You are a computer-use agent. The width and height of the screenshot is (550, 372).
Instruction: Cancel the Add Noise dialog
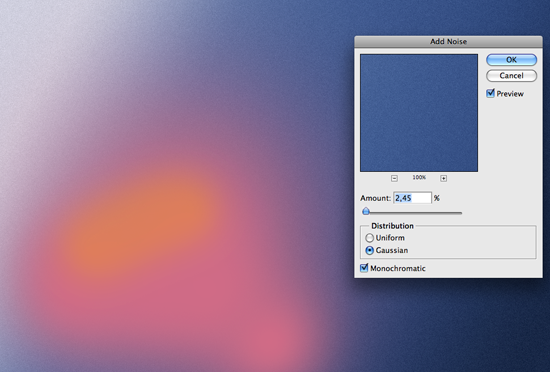tap(511, 76)
